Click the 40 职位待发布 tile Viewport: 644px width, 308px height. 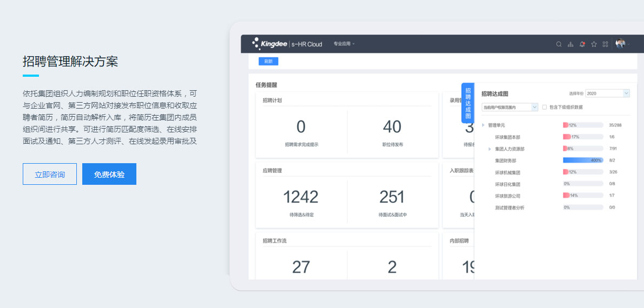[x=392, y=132]
